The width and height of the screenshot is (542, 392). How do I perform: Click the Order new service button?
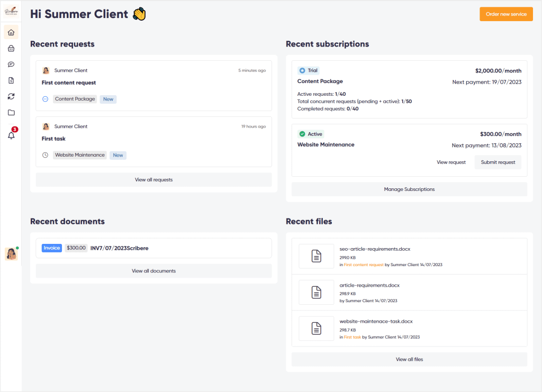click(506, 14)
